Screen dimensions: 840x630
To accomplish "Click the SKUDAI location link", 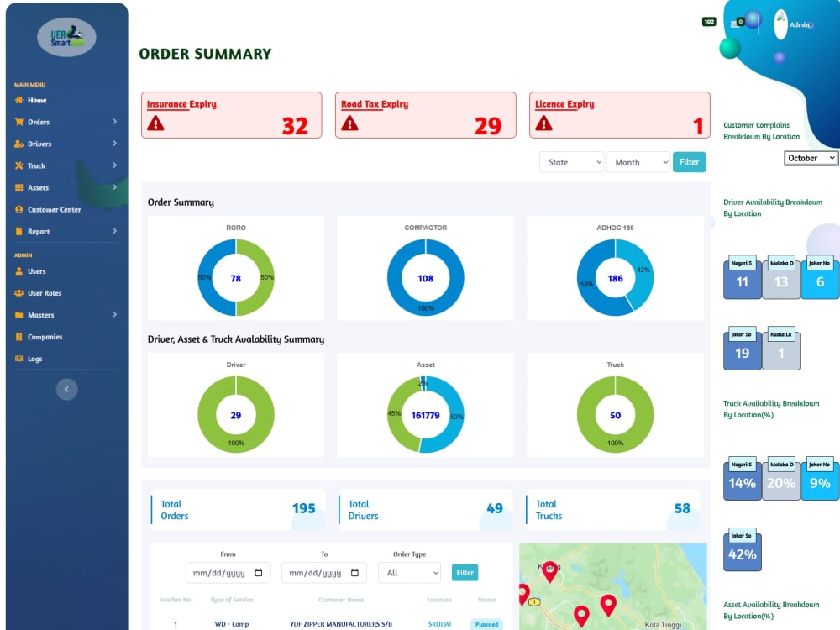I will tap(439, 624).
